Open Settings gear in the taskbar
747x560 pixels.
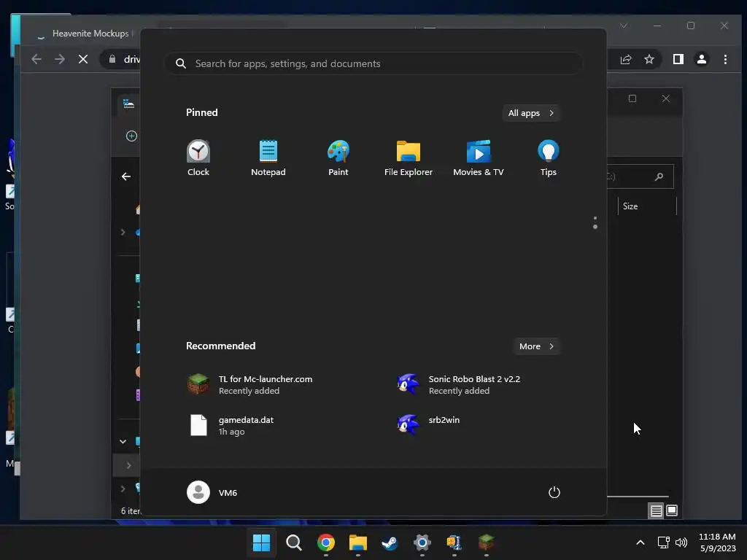click(x=422, y=542)
